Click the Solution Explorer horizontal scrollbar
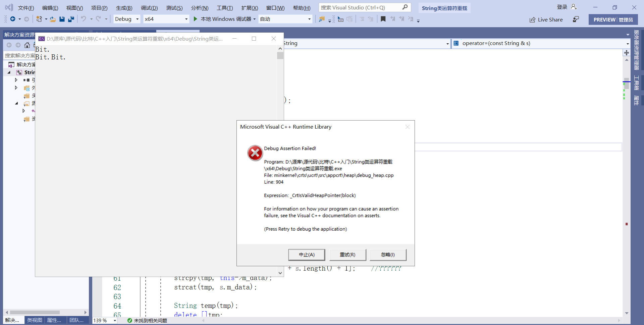644x325 pixels. (35, 312)
